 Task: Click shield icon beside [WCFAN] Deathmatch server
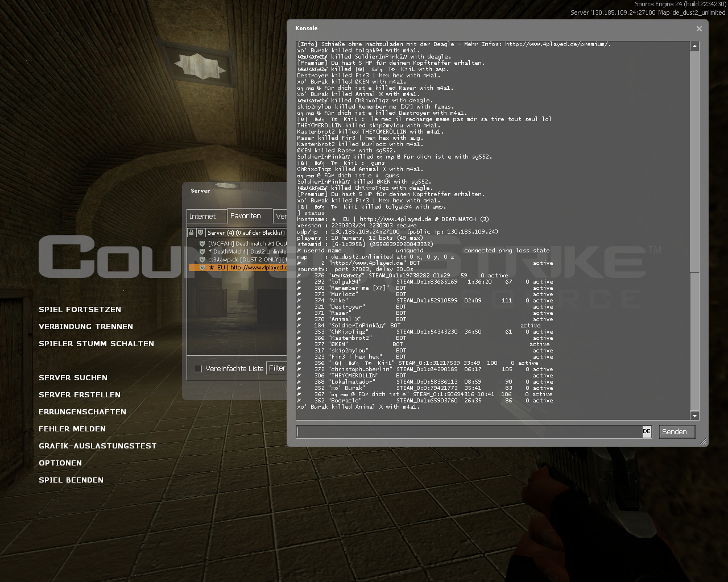202,244
